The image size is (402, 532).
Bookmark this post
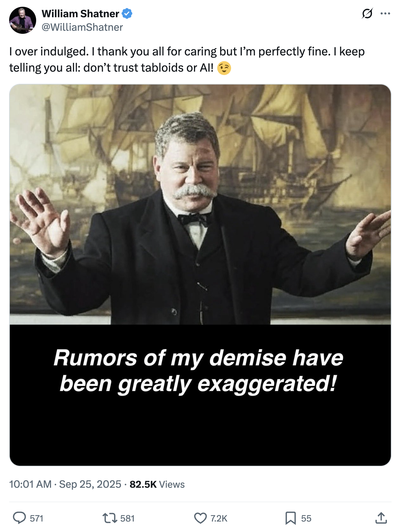click(291, 518)
